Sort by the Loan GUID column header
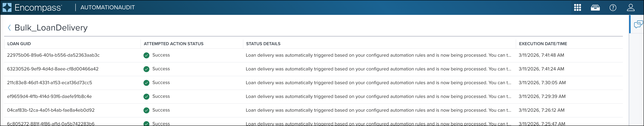Image resolution: width=644 pixels, height=126 pixels. point(19,44)
